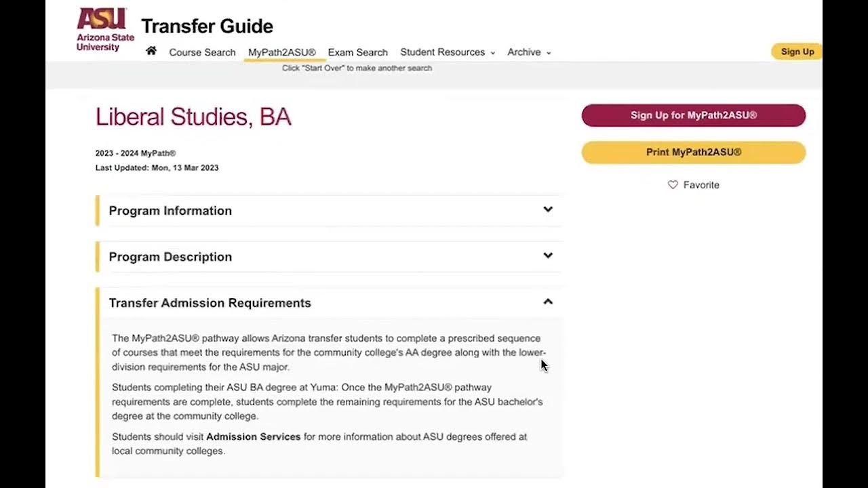Click the Liberal Studies, BA page heading
The height and width of the screenshot is (488, 868).
click(x=193, y=117)
